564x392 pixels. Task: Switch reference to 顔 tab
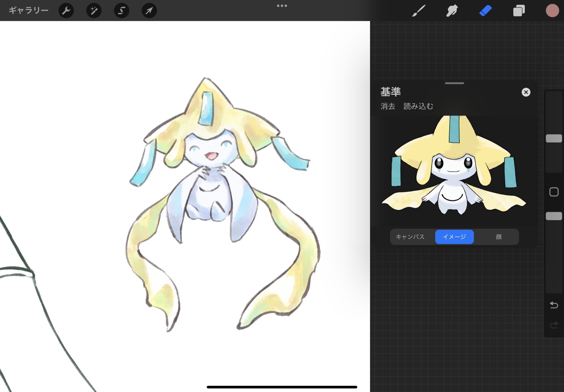point(499,237)
